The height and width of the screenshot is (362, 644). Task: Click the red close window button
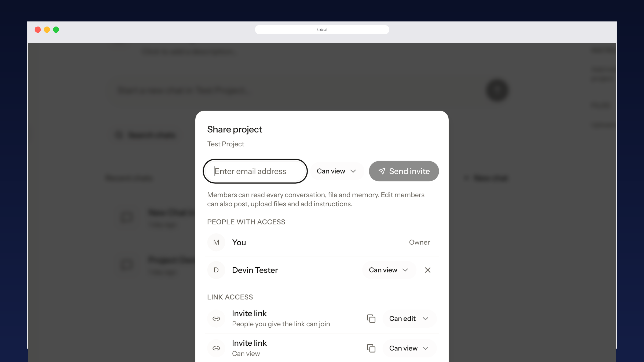point(38,29)
